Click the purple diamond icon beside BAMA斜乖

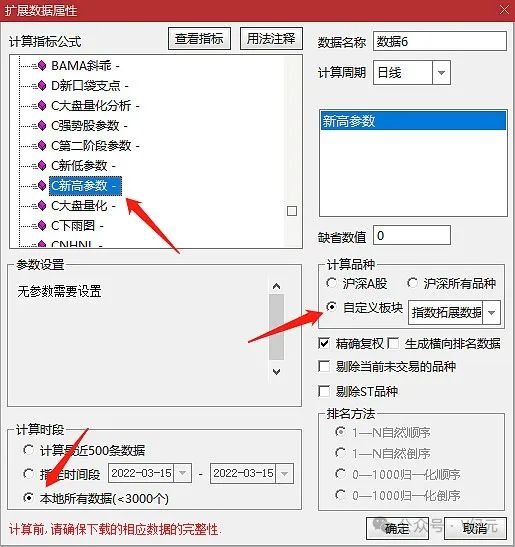click(42, 66)
